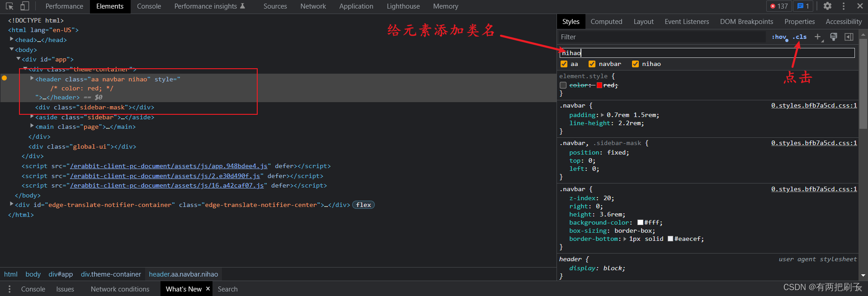Click the #eaecef border color swatch
Image resolution: width=868 pixels, height=296 pixels.
(670, 239)
